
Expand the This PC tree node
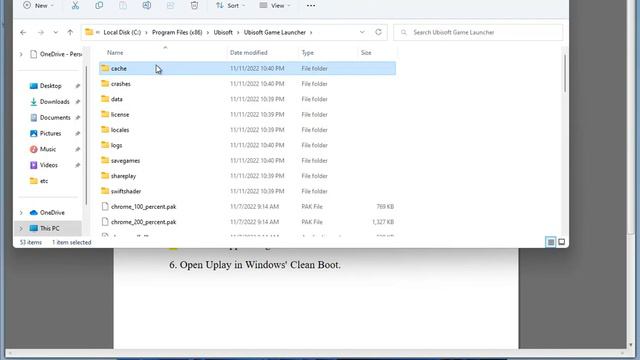click(21, 229)
